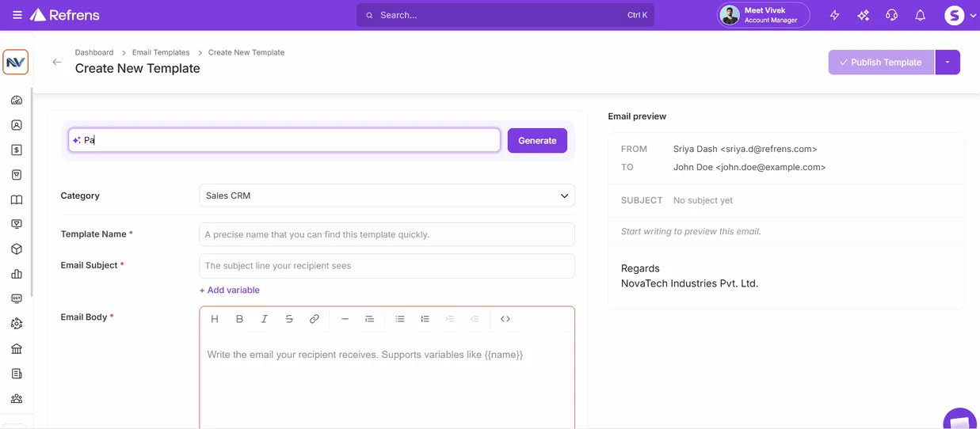
Task: Click the S profile avatar
Action: point(955,15)
